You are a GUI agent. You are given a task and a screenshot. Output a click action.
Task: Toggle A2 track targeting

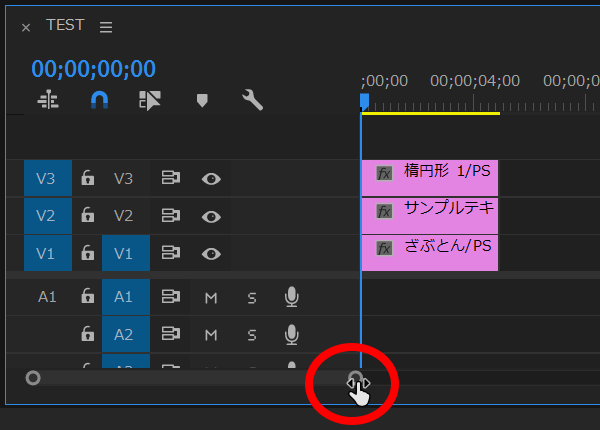[x=126, y=334]
